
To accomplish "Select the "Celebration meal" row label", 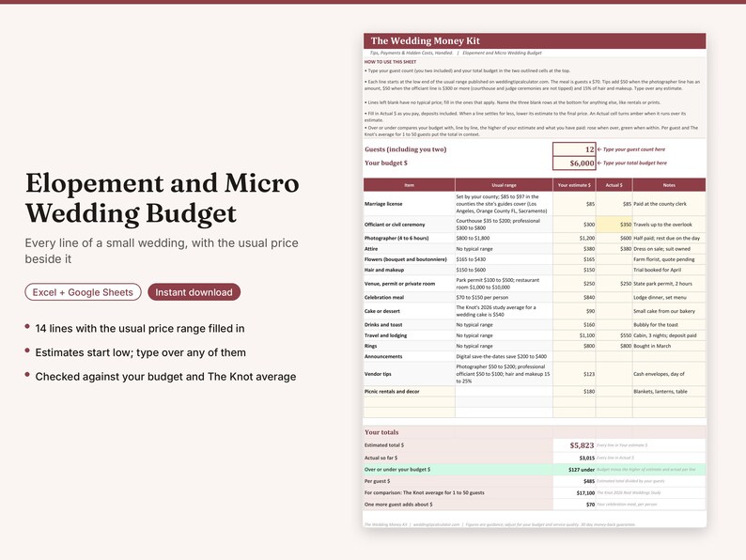I will coord(384,297).
